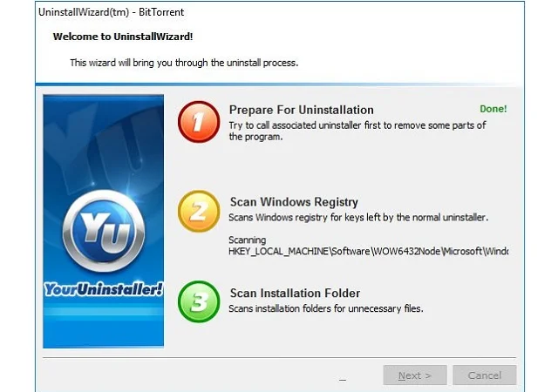Click the associated uninstaller description text

tap(357, 131)
